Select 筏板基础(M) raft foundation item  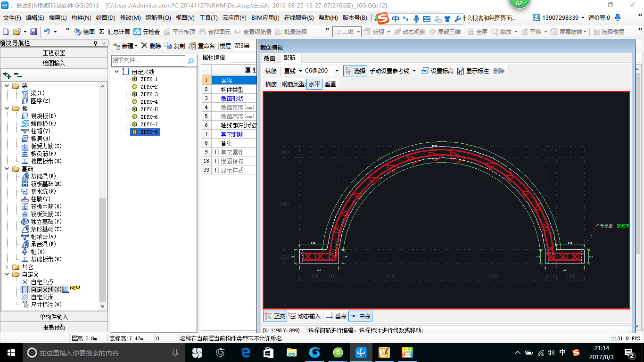point(42,184)
